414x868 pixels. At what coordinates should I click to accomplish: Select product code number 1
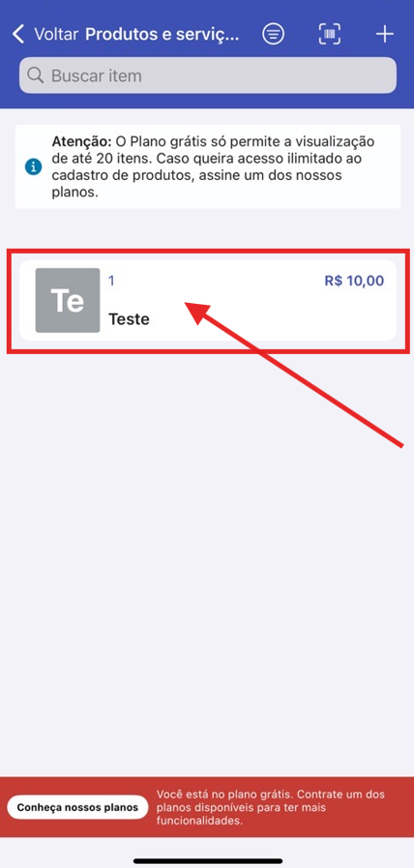click(x=111, y=281)
